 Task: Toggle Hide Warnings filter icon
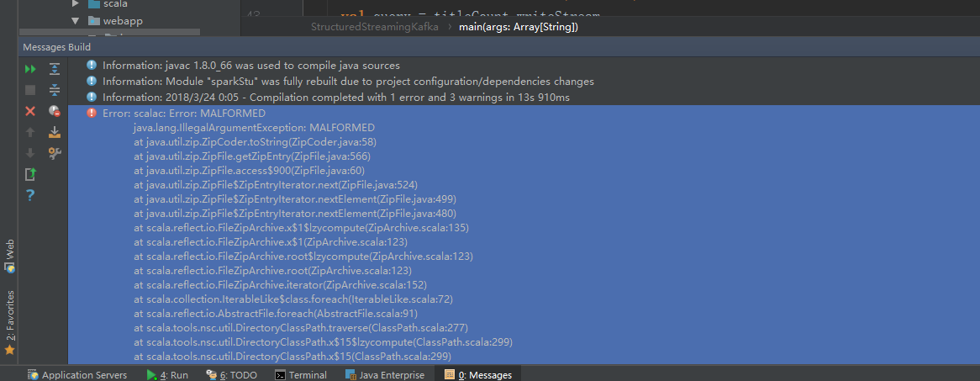tap(55, 111)
